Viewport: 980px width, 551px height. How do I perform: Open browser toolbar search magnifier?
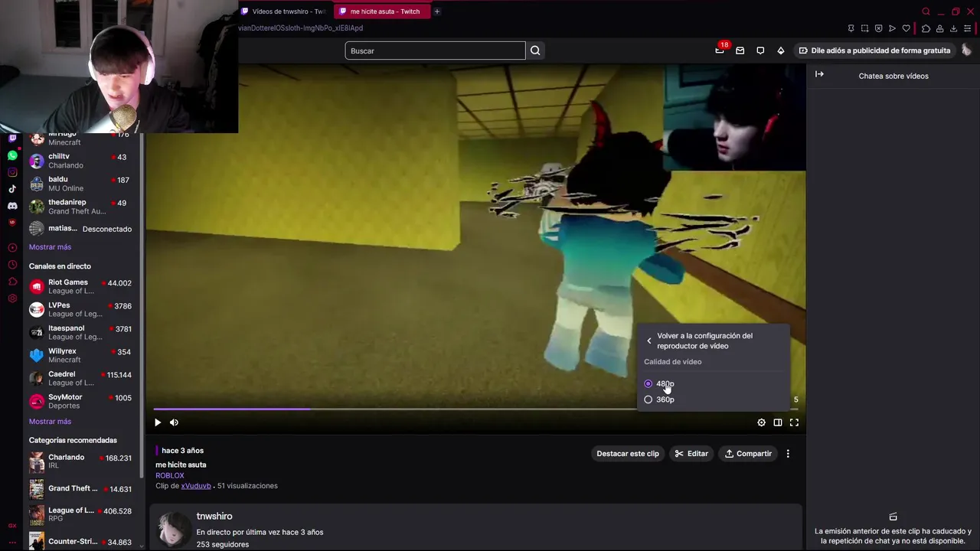[926, 11]
